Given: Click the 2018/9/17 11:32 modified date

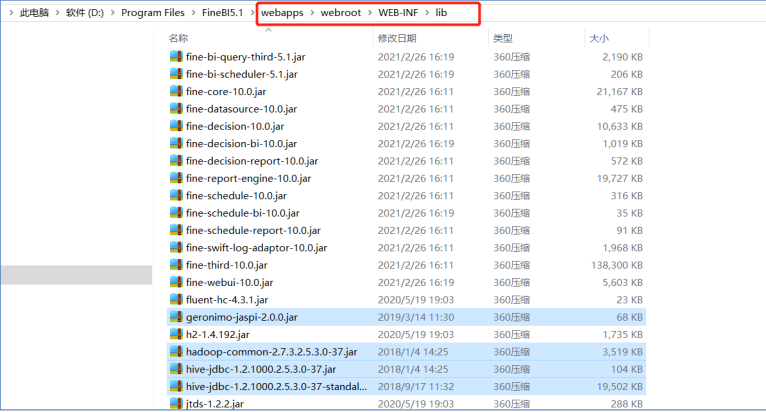Looking at the screenshot, I should [x=416, y=386].
